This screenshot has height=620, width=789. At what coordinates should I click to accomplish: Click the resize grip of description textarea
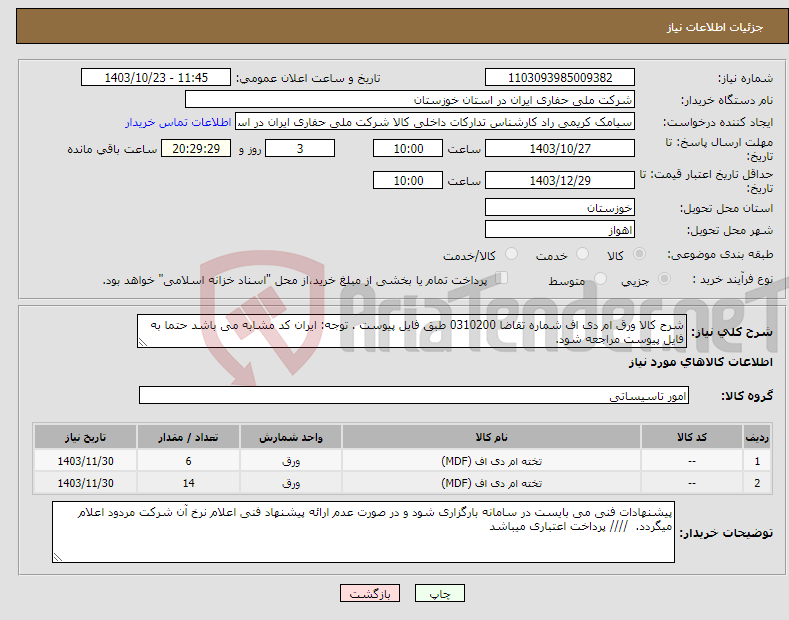point(142,343)
